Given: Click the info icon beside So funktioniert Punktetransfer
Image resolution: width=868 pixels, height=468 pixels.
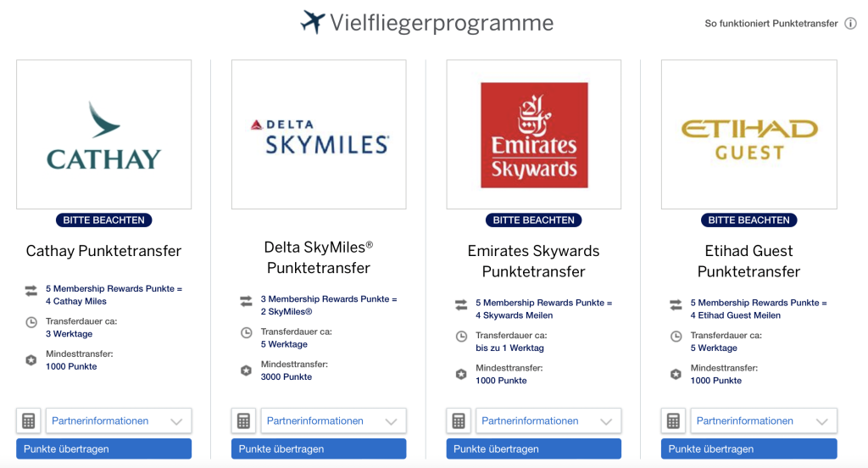Looking at the screenshot, I should [x=850, y=23].
